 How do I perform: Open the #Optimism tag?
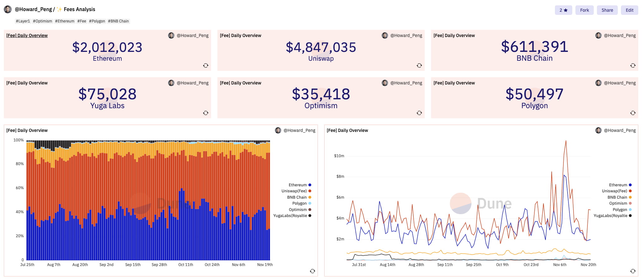click(42, 21)
